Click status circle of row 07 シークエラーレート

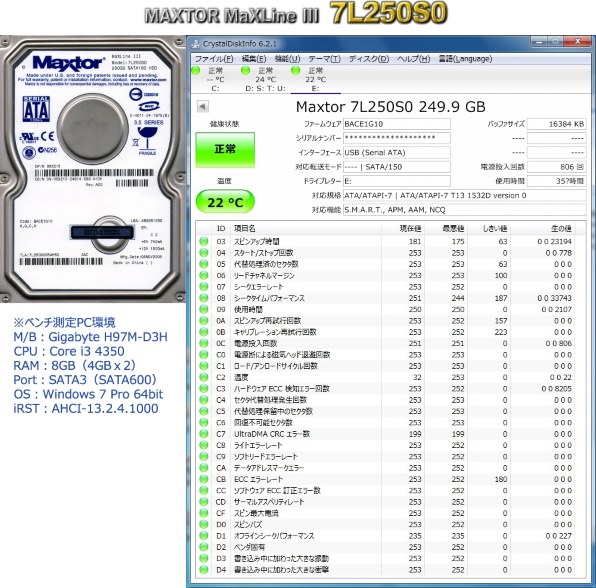[x=204, y=287]
